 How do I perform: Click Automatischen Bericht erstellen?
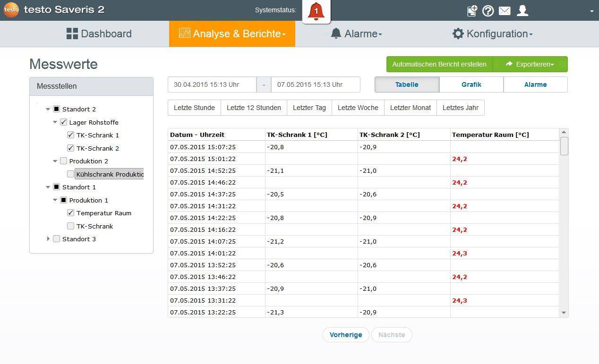tap(439, 64)
